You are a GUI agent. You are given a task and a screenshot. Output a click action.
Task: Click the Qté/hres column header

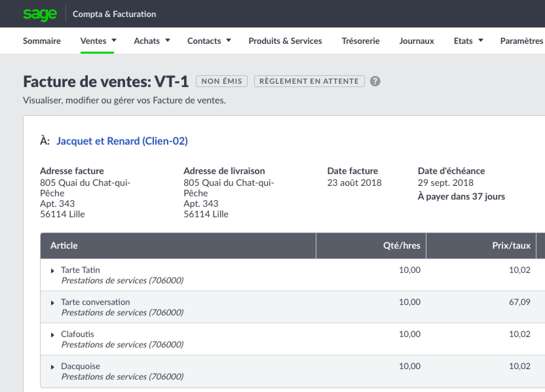pos(401,245)
